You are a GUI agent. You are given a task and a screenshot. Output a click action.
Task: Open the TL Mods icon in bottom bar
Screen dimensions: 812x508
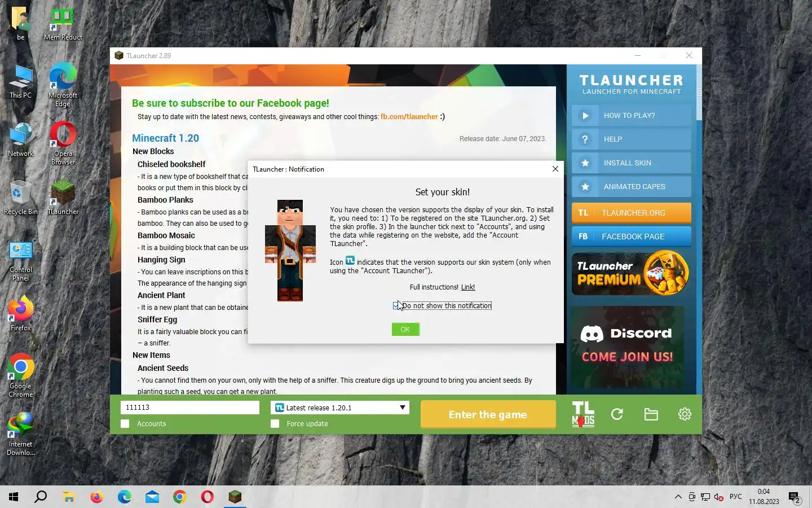[x=583, y=414]
